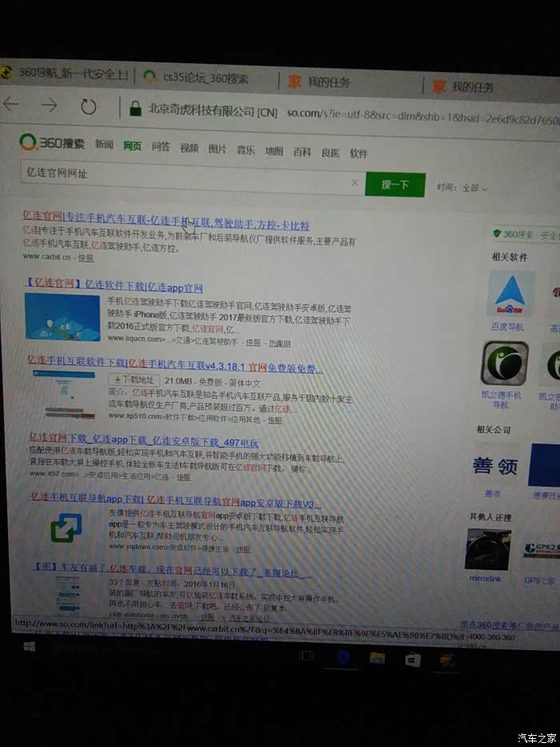Viewport: 560px width, 747px height.
Task: Open the mirrorlink thumbnail
Action: click(488, 550)
